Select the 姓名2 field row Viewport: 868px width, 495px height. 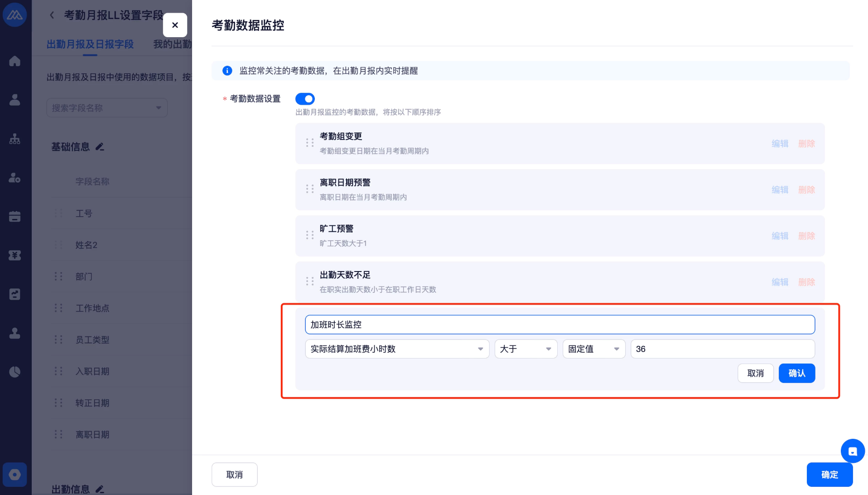pos(121,245)
